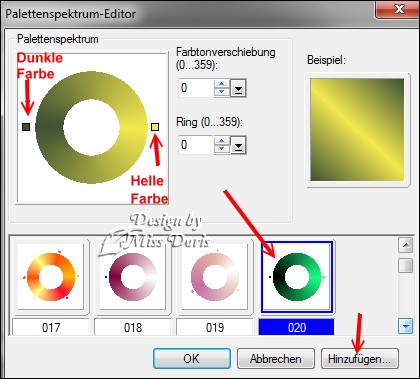The height and width of the screenshot is (379, 420).
Task: Increase the Ring value with the up arrow
Action: coord(222,140)
